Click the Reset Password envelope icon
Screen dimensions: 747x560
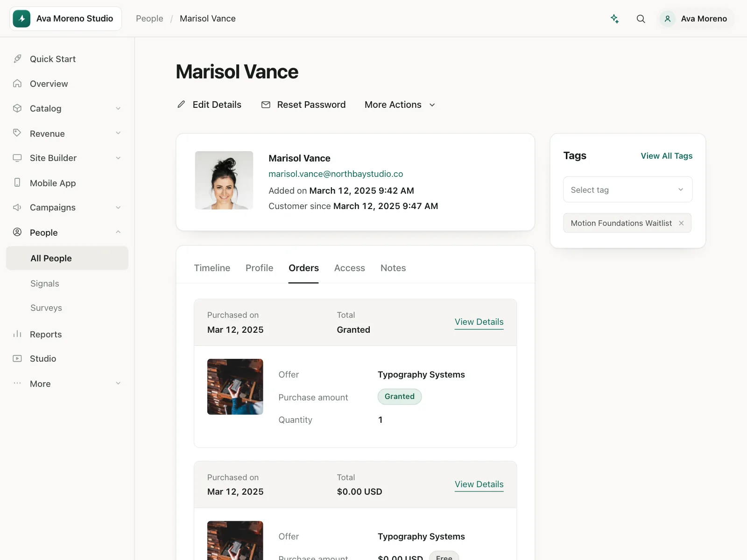[266, 105]
